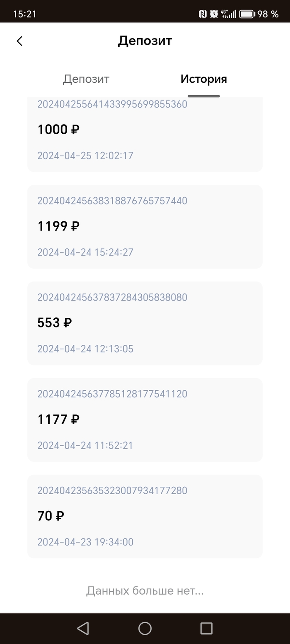The image size is (290, 644).
Task: Tap the 70 ₽ deposit entry
Action: (x=145, y=516)
